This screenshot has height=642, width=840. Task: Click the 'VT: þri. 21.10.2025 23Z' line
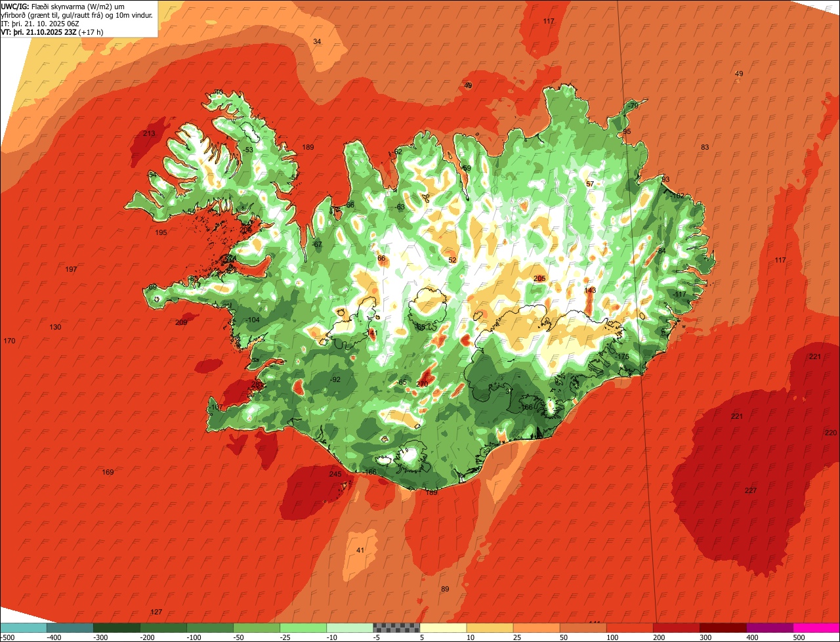(52, 32)
